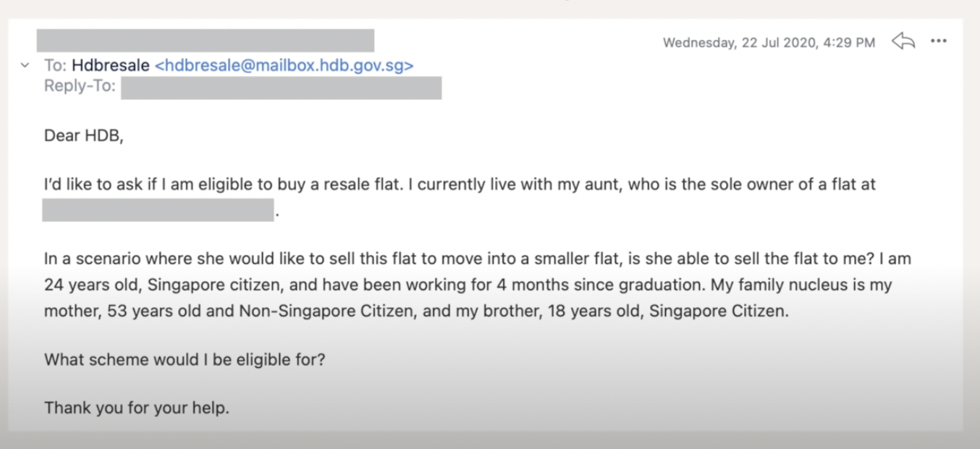
Task: Click the line starting "mother, 53 years old"
Action: click(x=416, y=311)
